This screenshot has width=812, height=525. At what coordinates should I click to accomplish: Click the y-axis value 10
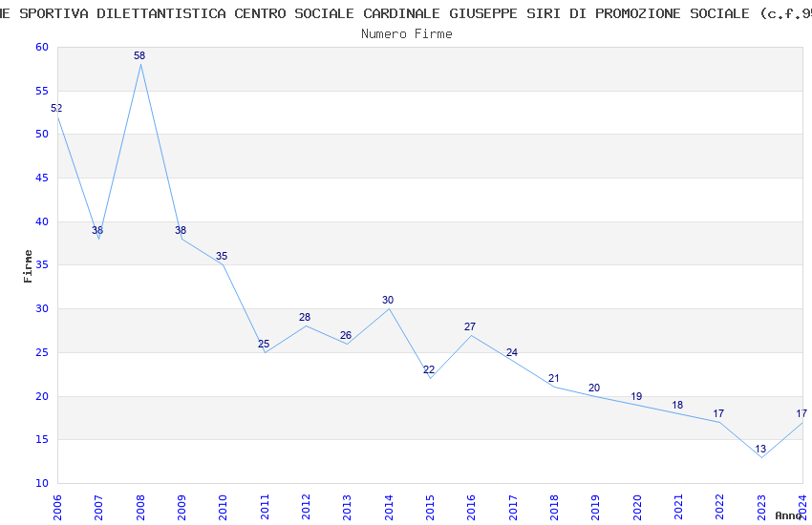pyautogui.click(x=42, y=484)
